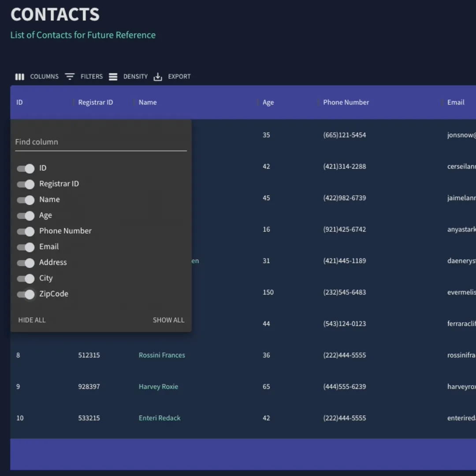476x476 pixels.
Task: Hide the Phone Number column toggle
Action: tap(26, 231)
